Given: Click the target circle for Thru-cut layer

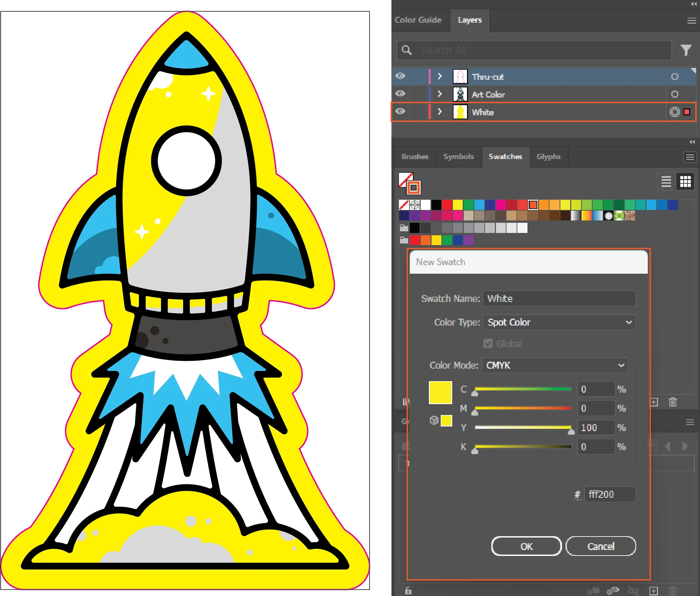Looking at the screenshot, I should coord(674,77).
